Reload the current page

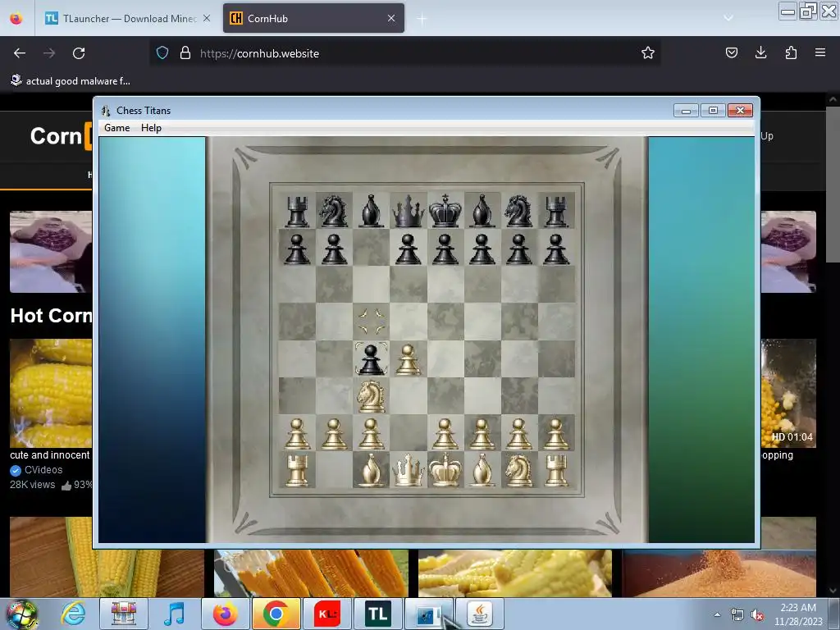pyautogui.click(x=79, y=53)
